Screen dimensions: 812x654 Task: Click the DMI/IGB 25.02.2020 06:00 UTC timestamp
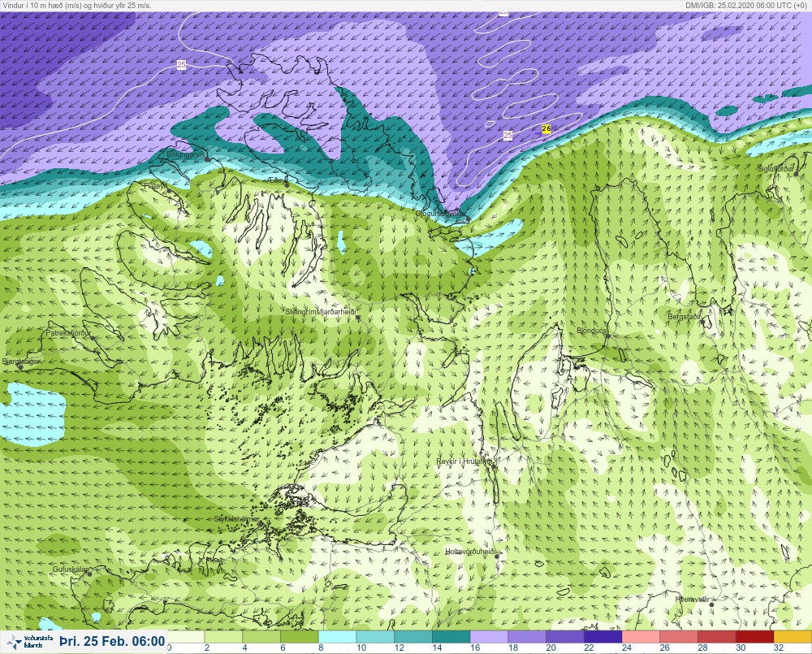click(746, 6)
